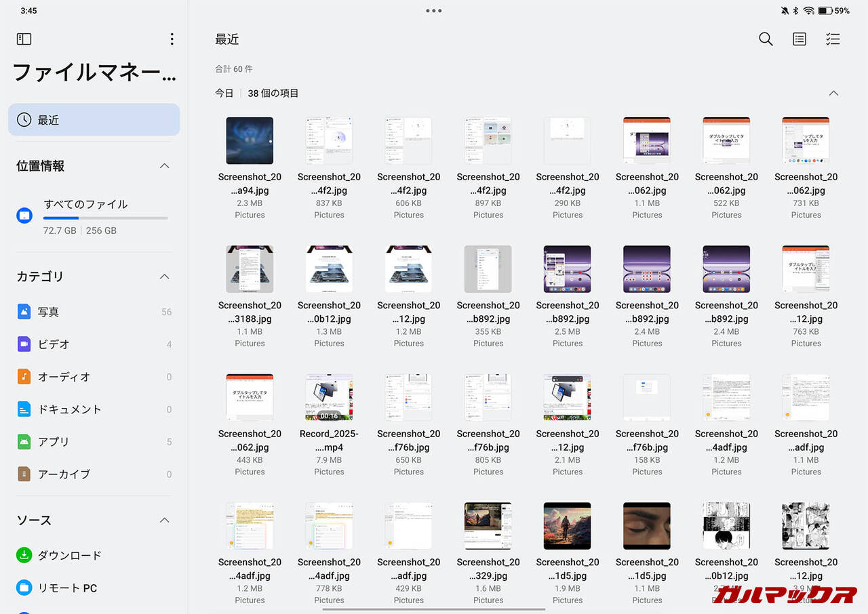The width and height of the screenshot is (868, 614).
Task: Open the ビデオ video category
Action: click(54, 344)
